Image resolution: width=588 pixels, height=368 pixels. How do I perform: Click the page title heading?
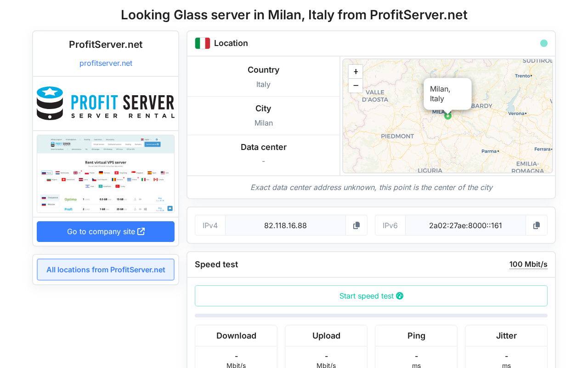click(294, 15)
